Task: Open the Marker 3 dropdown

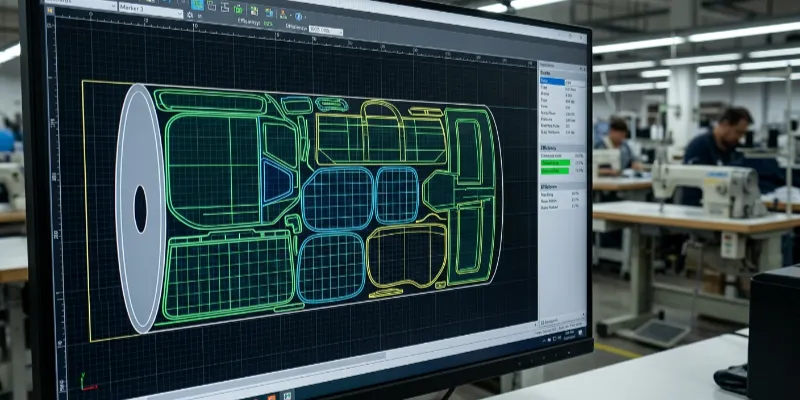Action: click(x=151, y=9)
